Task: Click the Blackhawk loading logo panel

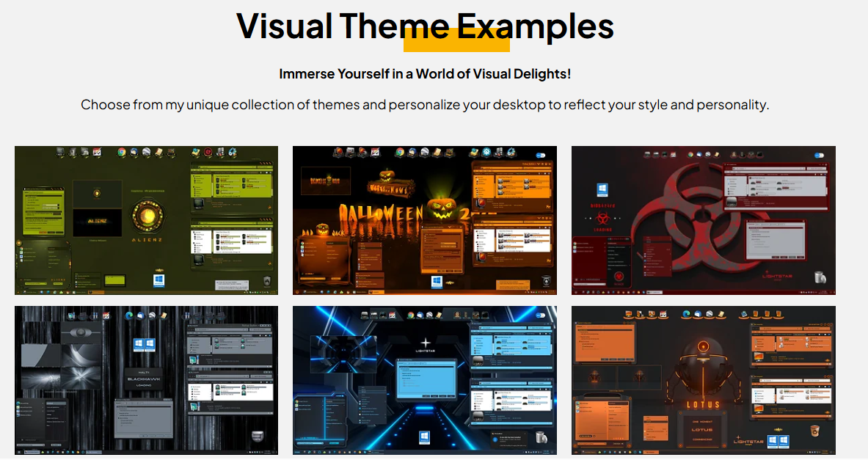Action: click(x=143, y=377)
